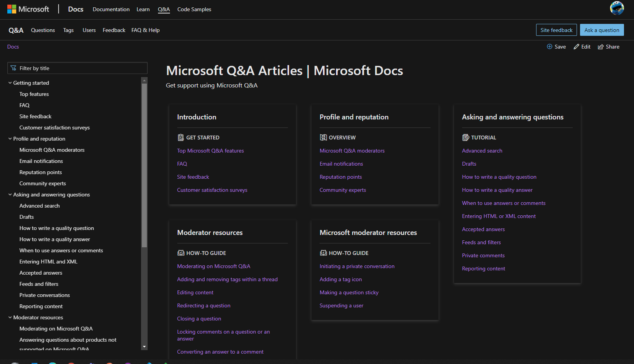Collapse Profile and reputation tree section
634x364 pixels.
10,139
